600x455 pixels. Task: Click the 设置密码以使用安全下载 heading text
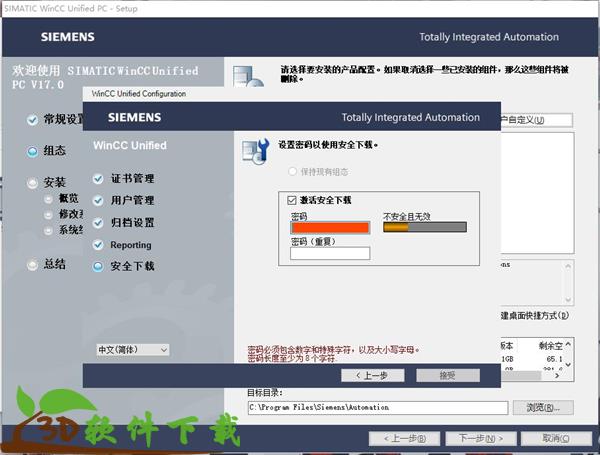tap(328, 145)
